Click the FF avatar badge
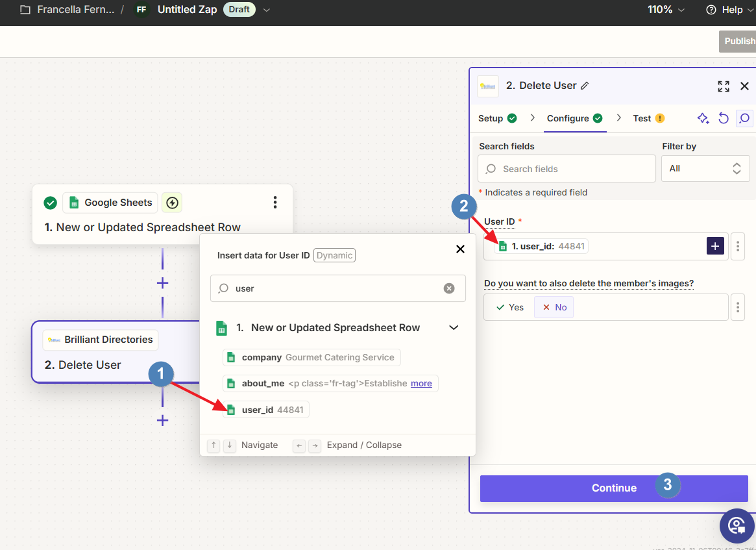Image resolution: width=756 pixels, height=550 pixels. [x=141, y=10]
